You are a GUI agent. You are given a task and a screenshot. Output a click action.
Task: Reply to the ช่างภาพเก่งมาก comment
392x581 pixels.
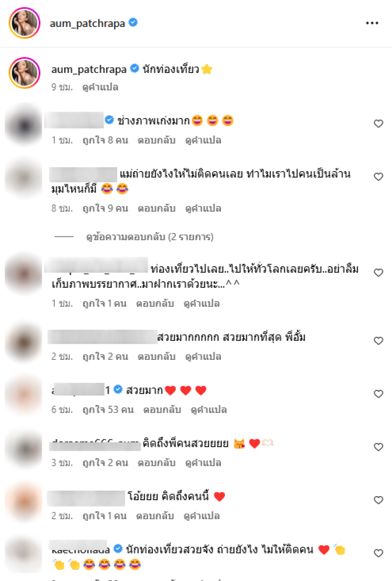click(156, 140)
